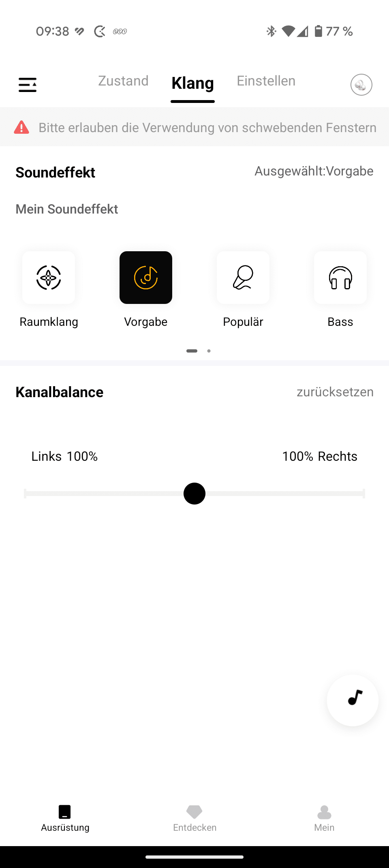The image size is (389, 868).
Task: Tap the Ausgewählt:Vorgabe selection label
Action: pyautogui.click(x=314, y=171)
